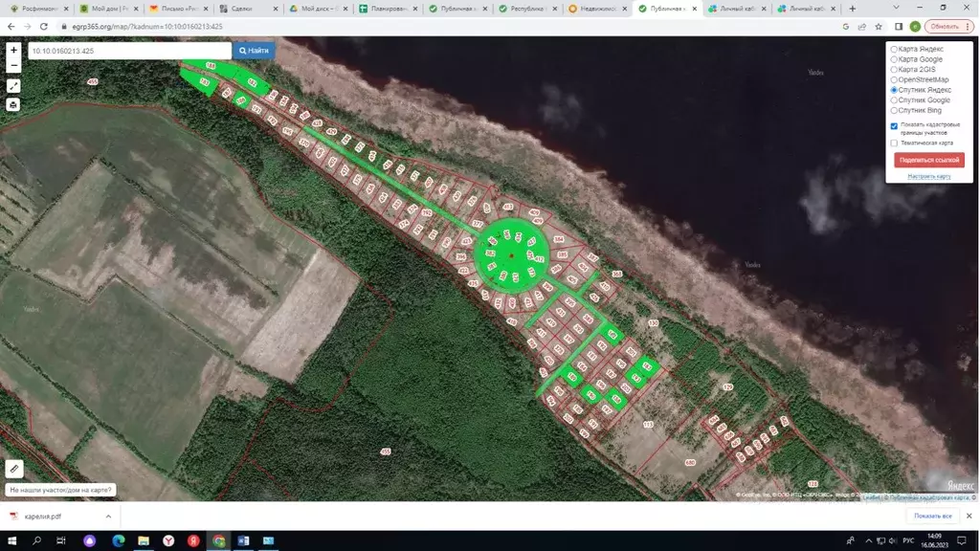Screen dimensions: 980x551
Task: Click the Обновить browser update button
Action: pyautogui.click(x=945, y=26)
